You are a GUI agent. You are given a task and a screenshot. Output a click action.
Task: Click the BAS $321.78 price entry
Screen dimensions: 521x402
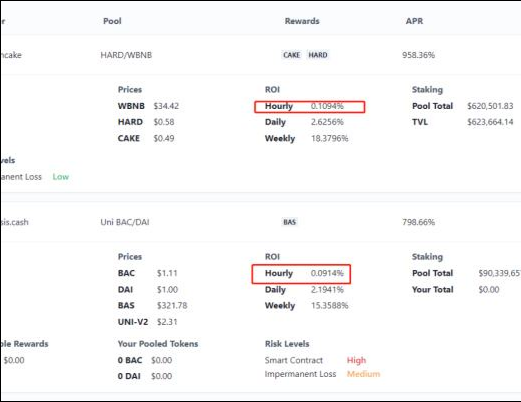(x=152, y=306)
